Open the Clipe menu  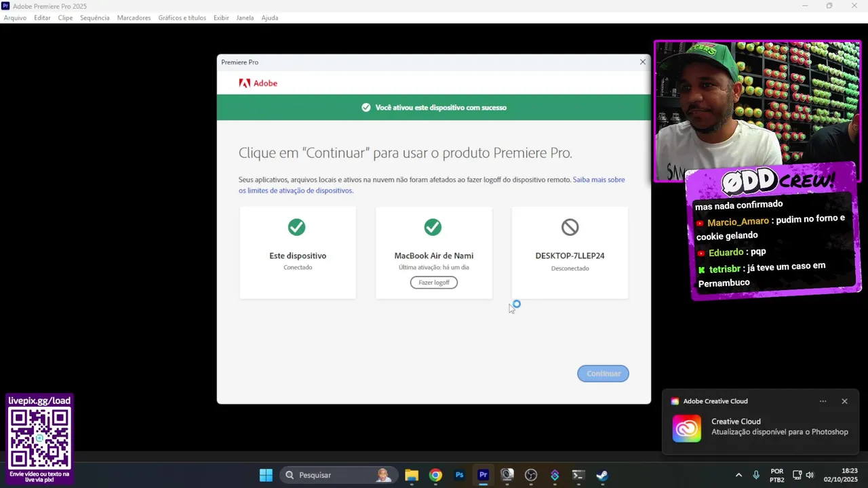[65, 18]
